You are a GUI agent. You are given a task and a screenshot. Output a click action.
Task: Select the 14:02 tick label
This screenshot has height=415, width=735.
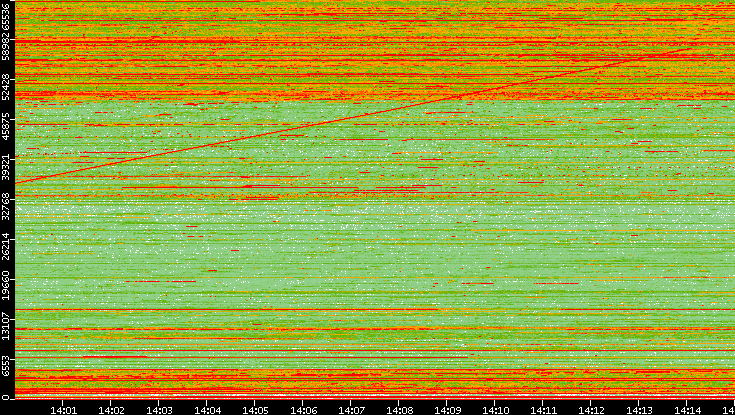tap(111, 410)
